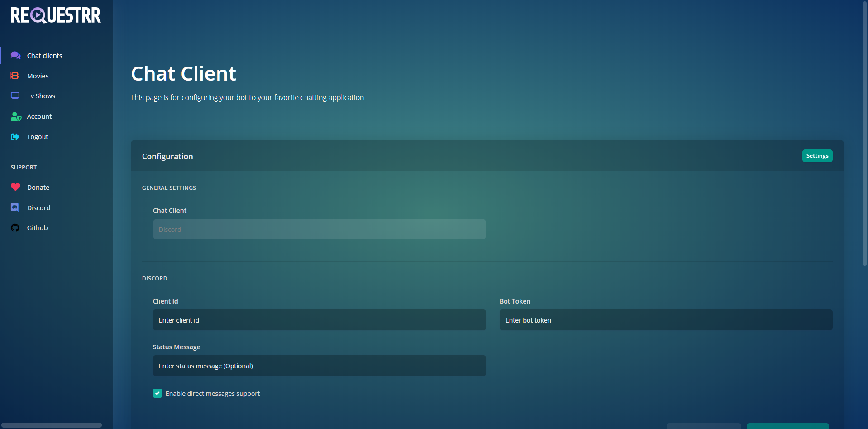Click the Discord logo icon in sidebar

pos(15,207)
